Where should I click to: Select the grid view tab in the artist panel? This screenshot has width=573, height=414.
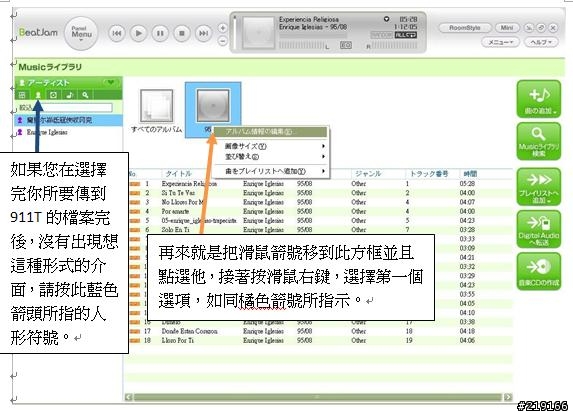[22, 95]
